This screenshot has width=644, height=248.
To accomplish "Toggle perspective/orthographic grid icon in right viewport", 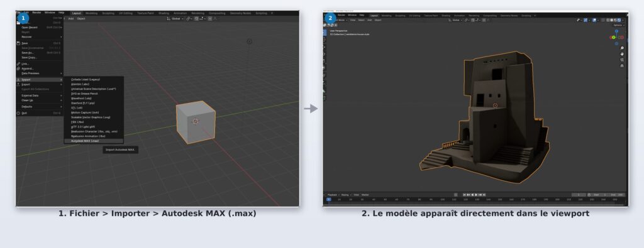I will [622, 65].
